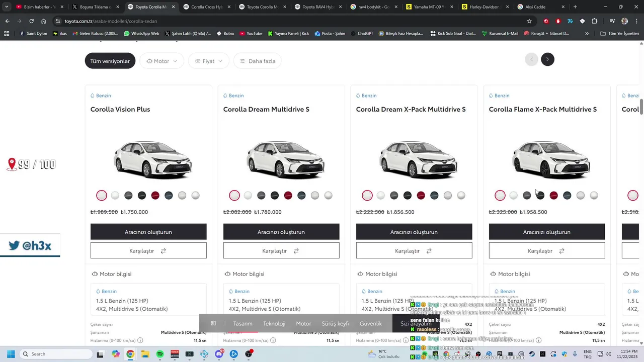Screen dimensions: 644x362
Task: Reload the Toyota page
Action: (31, 21)
